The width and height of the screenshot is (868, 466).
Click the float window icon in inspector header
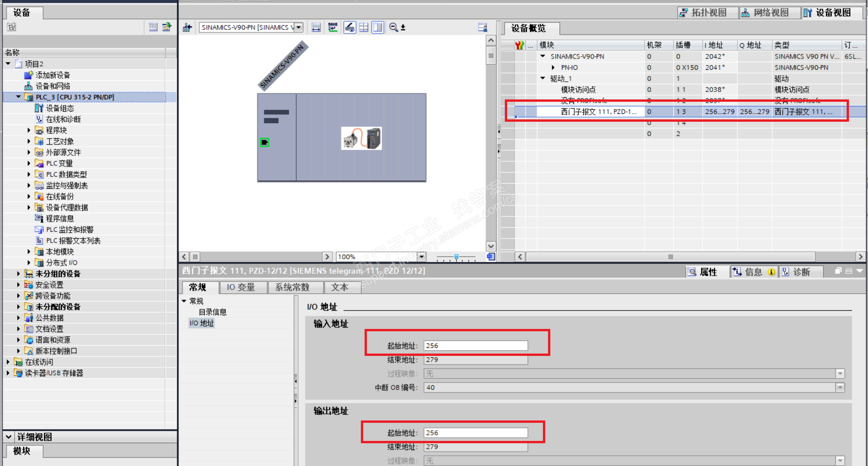[838, 271]
